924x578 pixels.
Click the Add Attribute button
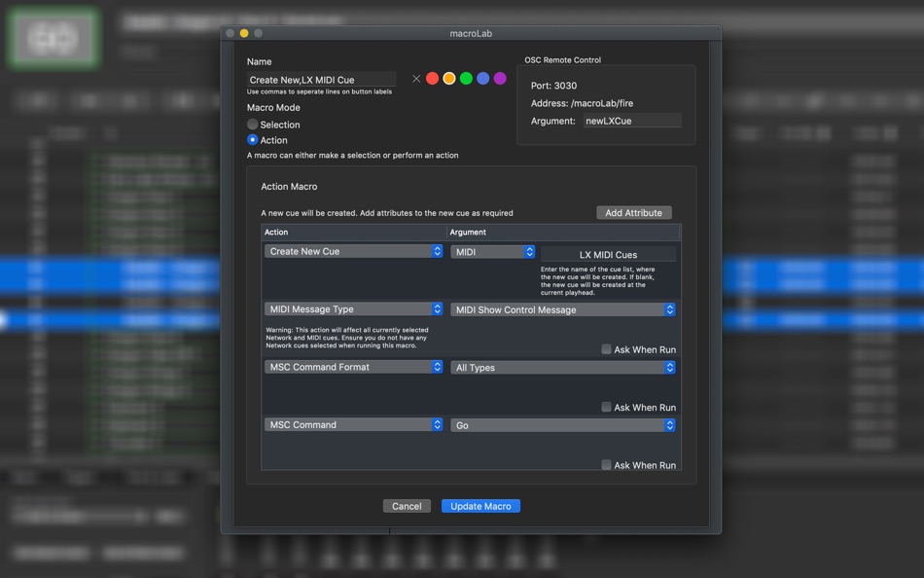coord(633,213)
